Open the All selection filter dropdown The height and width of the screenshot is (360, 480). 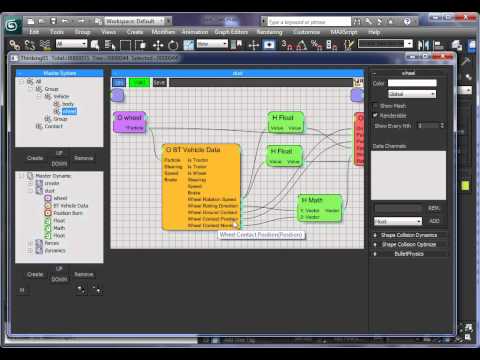point(71,44)
